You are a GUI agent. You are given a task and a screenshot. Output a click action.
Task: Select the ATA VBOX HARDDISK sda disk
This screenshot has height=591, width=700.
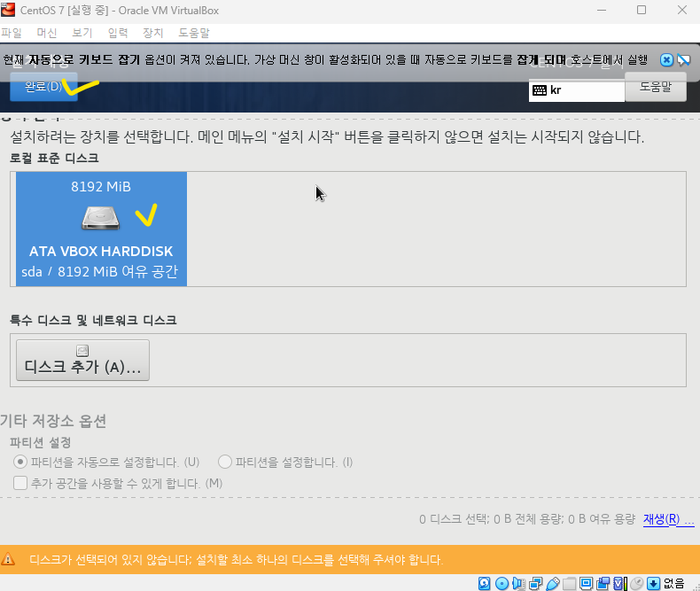(101, 229)
